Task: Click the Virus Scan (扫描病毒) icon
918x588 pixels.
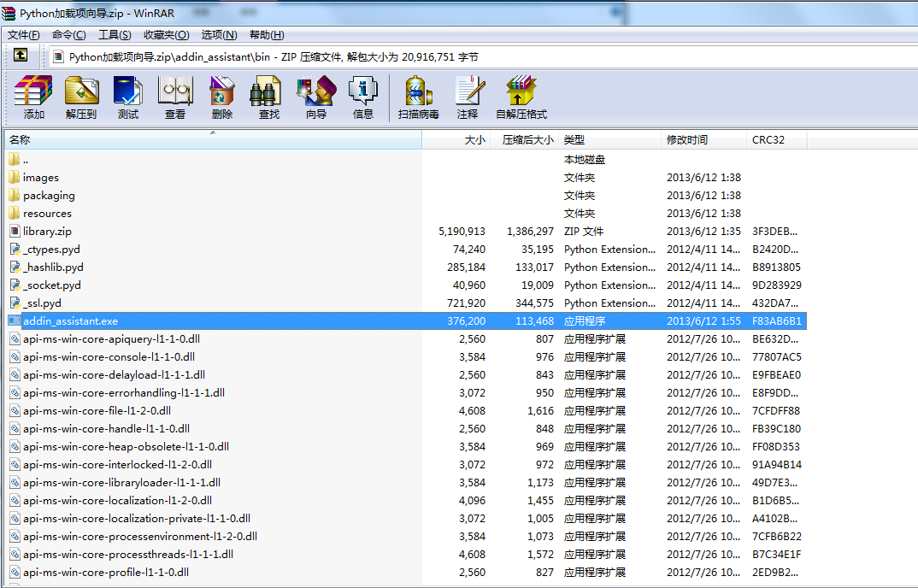Action: tap(419, 97)
